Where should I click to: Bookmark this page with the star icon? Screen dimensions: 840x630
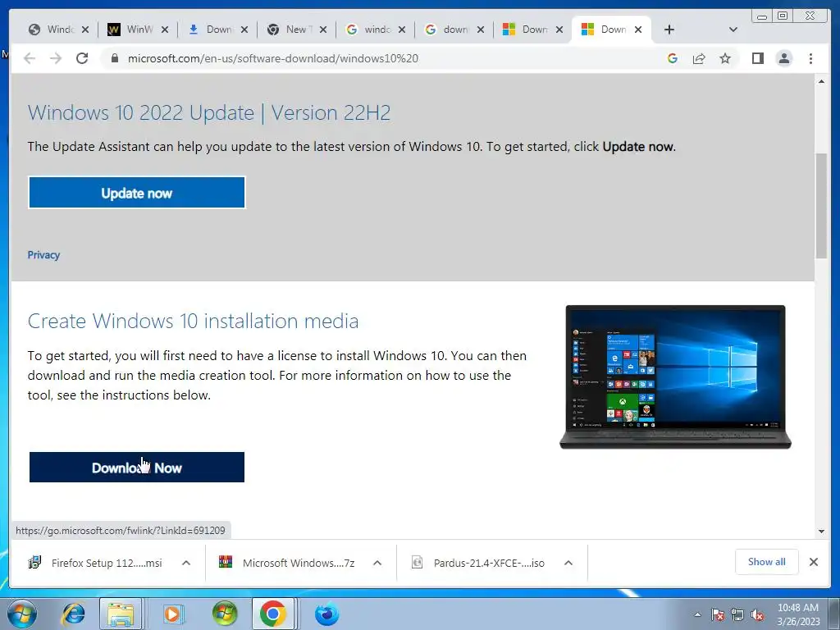pyautogui.click(x=725, y=58)
